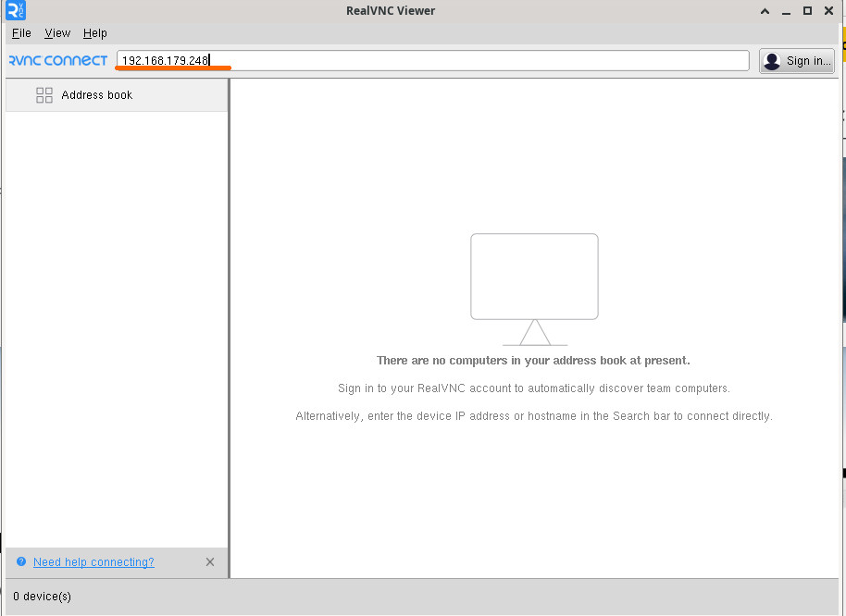Screen dimensions: 846x616
Task: Click the 'Sign in to your RealVNC account' text
Action: pyautogui.click(x=533, y=388)
